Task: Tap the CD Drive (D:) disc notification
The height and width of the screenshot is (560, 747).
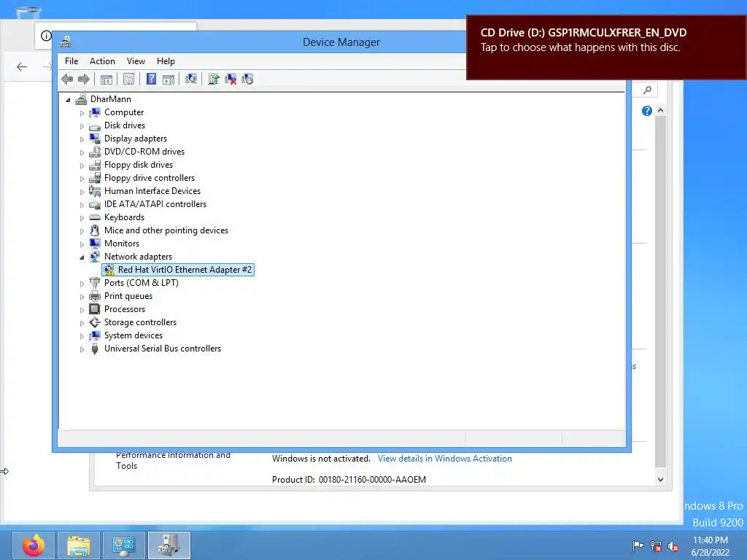Action: (606, 47)
